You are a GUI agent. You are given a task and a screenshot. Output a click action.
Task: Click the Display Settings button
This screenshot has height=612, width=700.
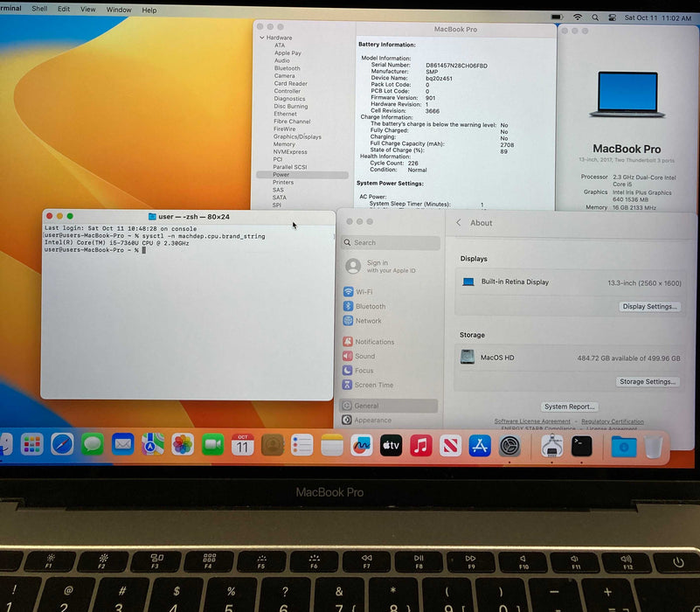[649, 307]
